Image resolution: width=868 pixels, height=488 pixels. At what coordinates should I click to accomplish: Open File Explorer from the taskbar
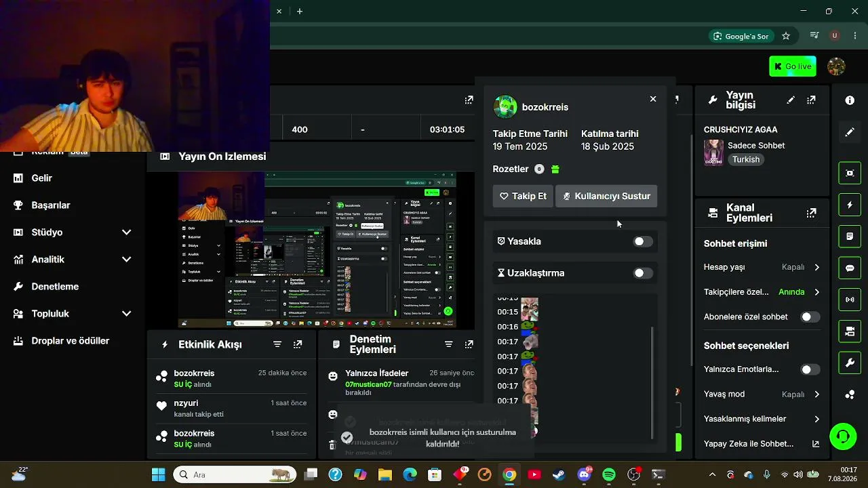tap(384, 474)
